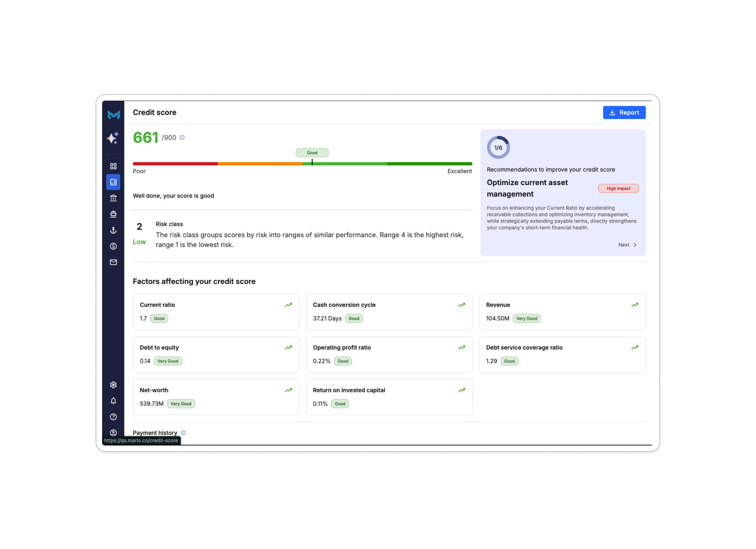
Task: Open the Current ratio factor card
Action: (216, 312)
